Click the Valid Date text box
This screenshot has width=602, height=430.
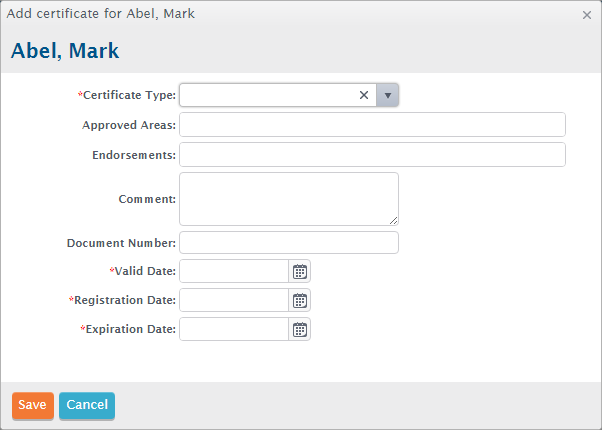click(x=234, y=271)
